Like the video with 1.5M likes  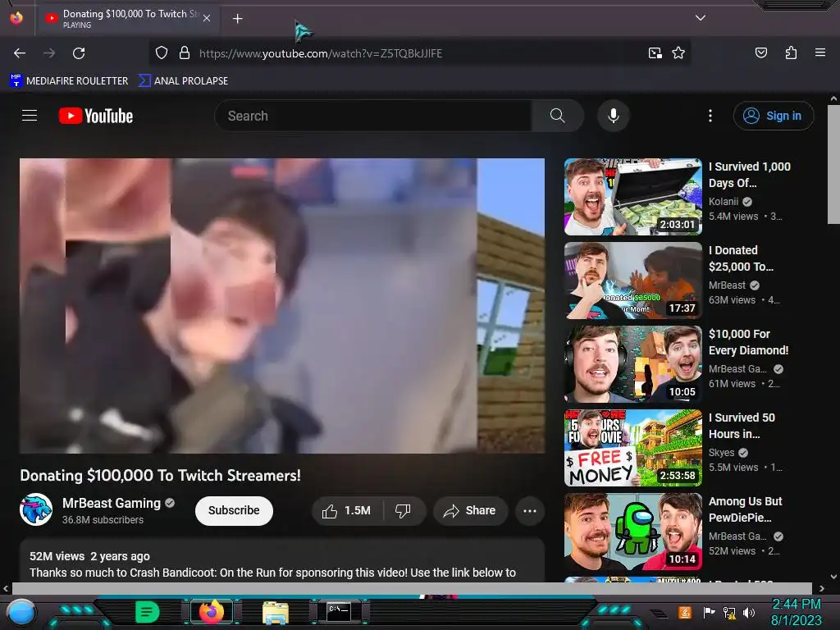(347, 510)
